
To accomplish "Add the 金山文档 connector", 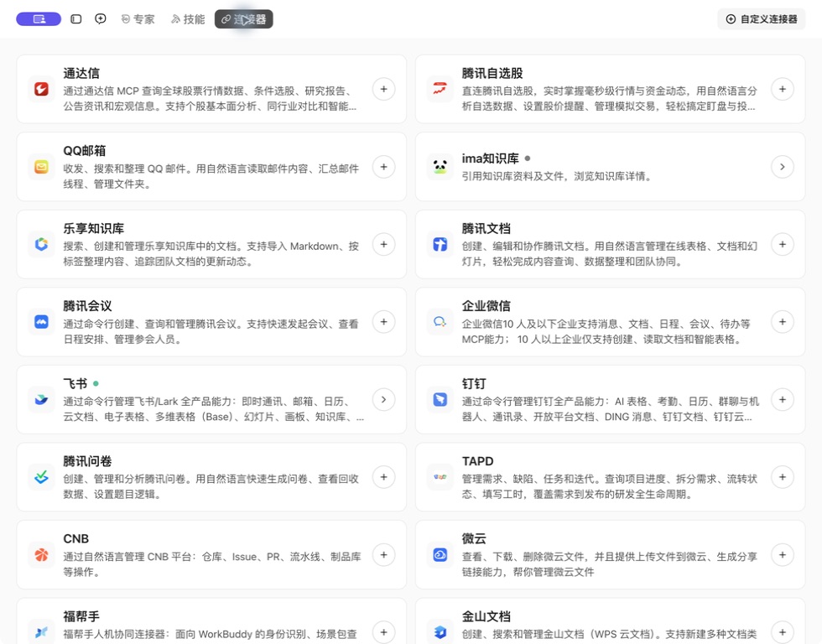I will [x=782, y=632].
